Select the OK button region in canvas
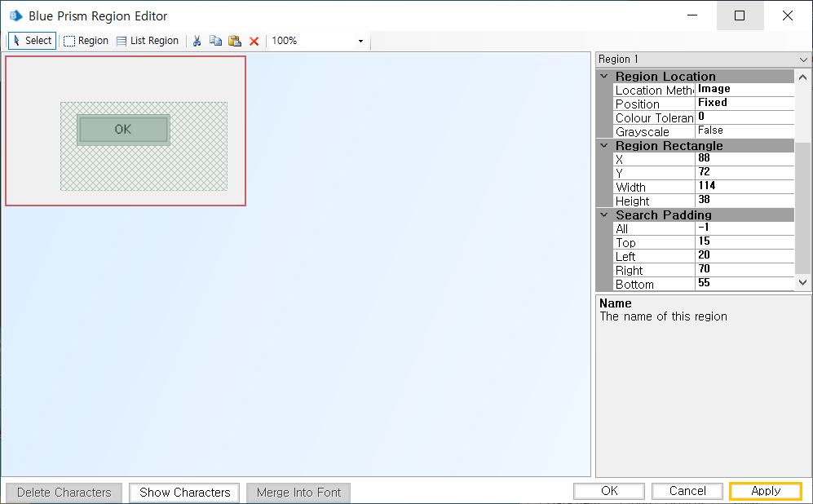Viewport: 813px width, 504px height. [123, 129]
